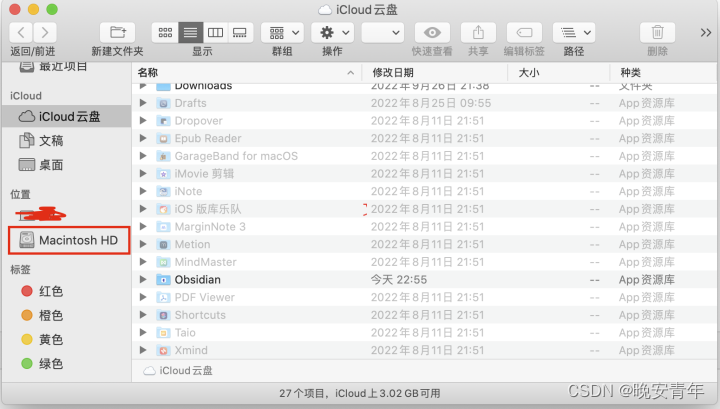Expand the Obsidian folder
Image resolution: width=720 pixels, height=409 pixels.
[143, 280]
